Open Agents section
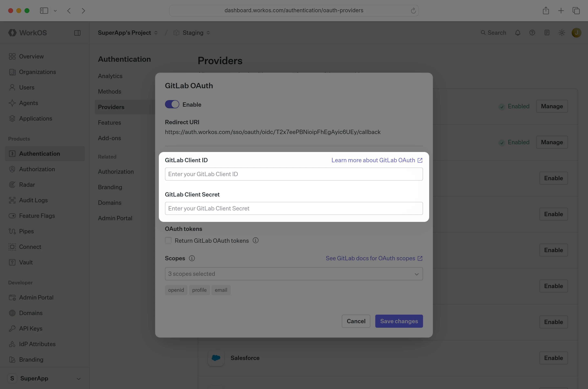The image size is (588, 389). (45, 103)
